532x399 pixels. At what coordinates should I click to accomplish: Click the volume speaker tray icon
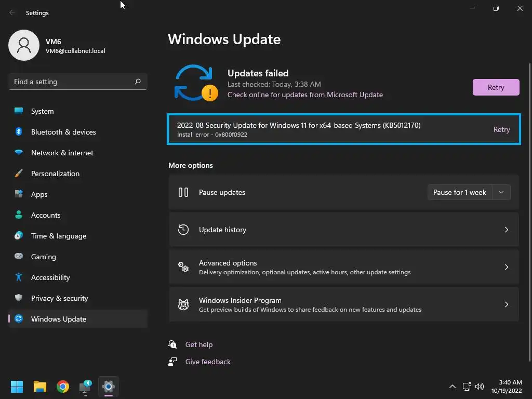tap(480, 387)
